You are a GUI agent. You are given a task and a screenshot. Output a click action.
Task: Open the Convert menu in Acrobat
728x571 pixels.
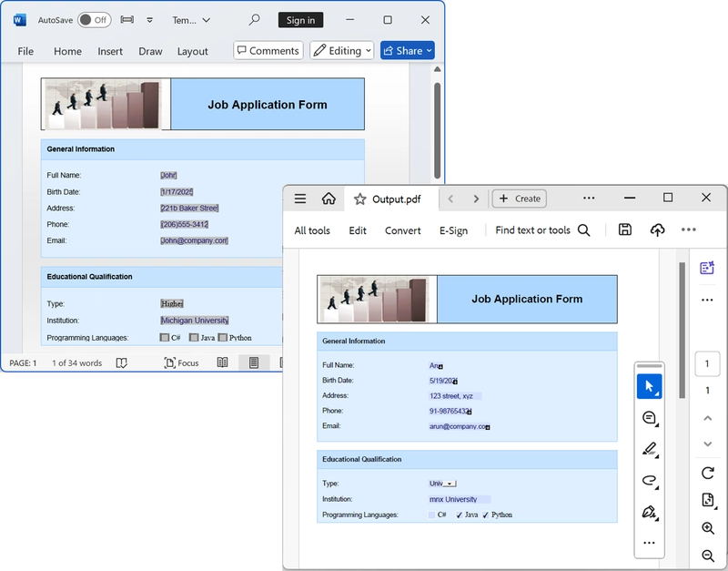402,230
